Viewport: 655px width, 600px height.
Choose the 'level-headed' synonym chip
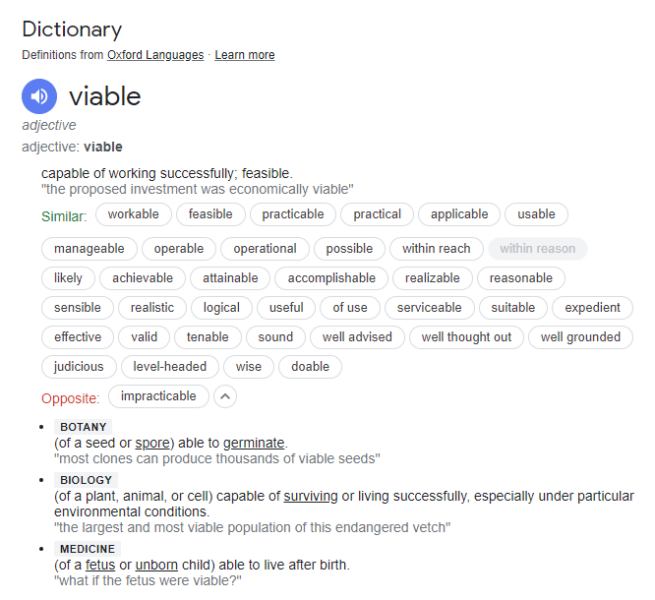pos(170,367)
